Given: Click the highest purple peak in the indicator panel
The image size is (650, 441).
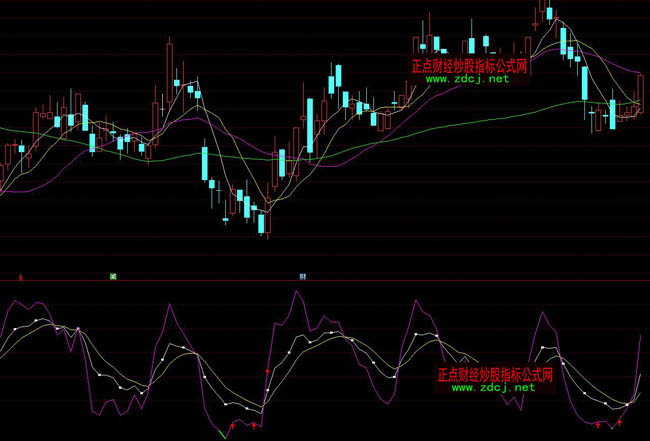Looking at the screenshot, I should pyautogui.click(x=294, y=293).
